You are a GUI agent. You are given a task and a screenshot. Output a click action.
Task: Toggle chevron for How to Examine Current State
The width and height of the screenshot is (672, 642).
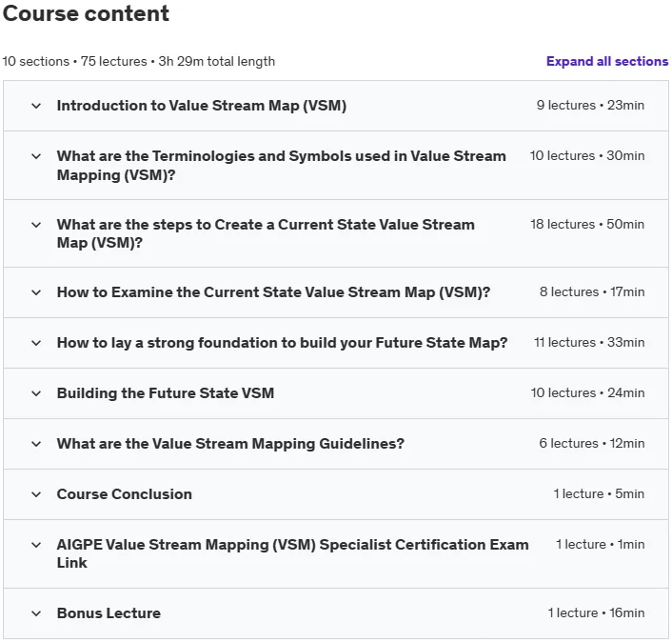pyautogui.click(x=36, y=292)
